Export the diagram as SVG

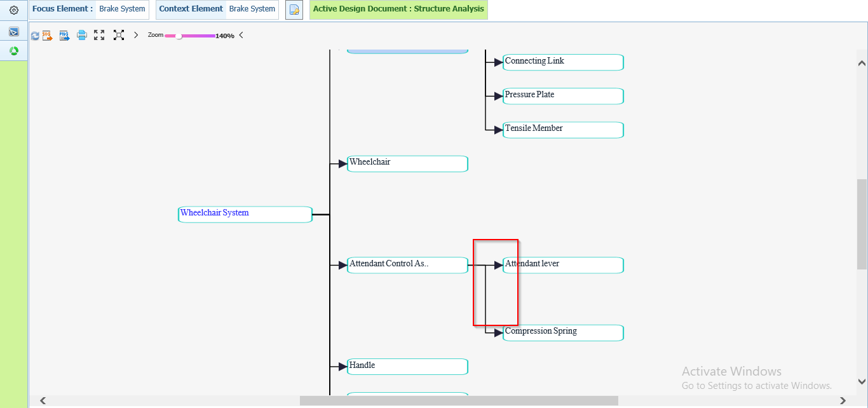click(48, 36)
